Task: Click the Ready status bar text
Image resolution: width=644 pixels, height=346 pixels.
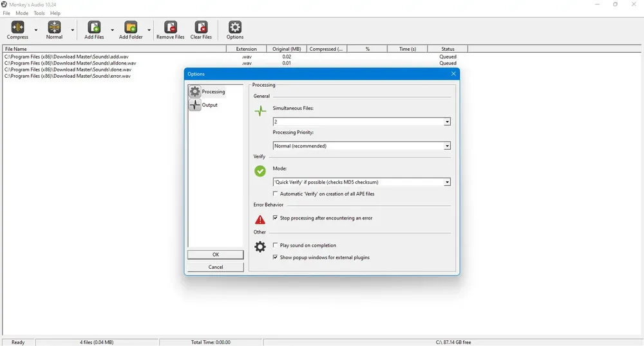Action: 18,342
